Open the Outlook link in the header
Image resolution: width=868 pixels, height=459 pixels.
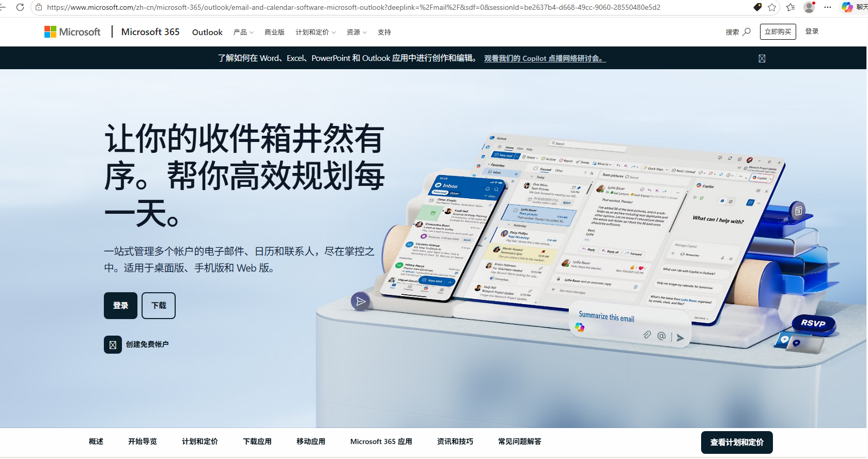tap(207, 32)
